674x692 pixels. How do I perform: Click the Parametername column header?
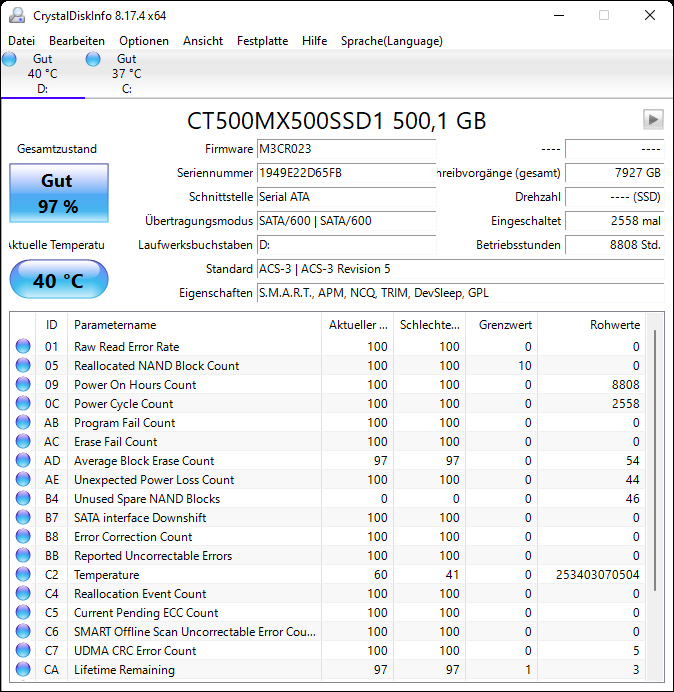[194, 325]
